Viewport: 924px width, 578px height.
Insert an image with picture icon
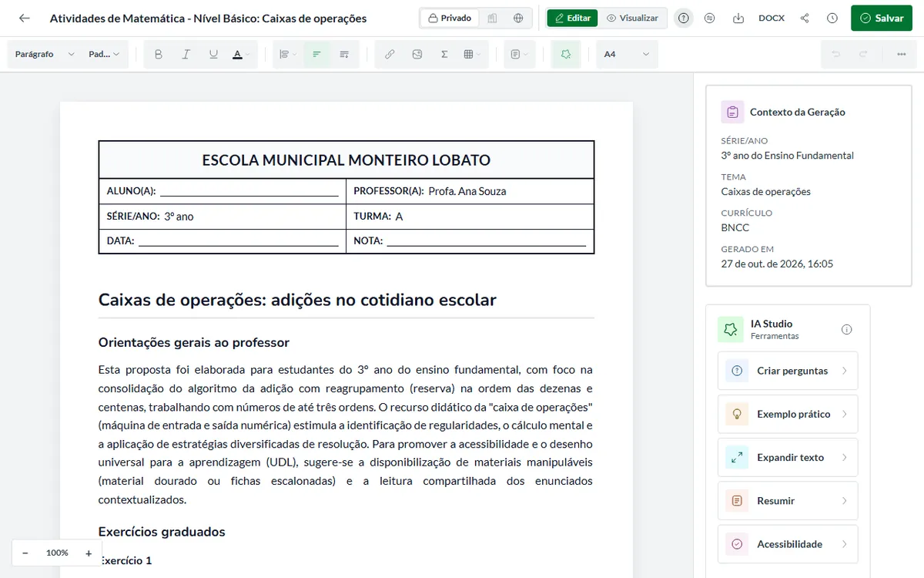click(417, 54)
